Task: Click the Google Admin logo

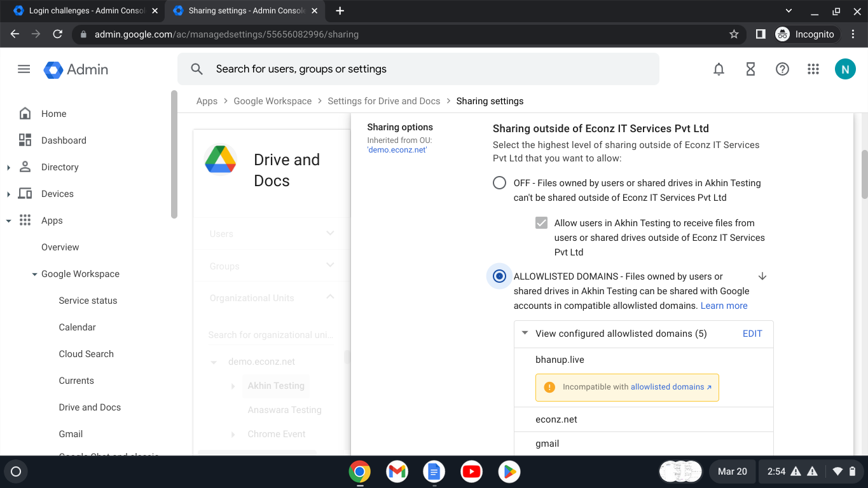Action: point(76,69)
